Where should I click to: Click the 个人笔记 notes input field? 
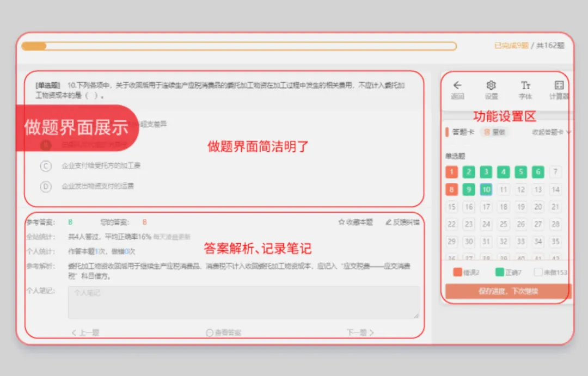[x=240, y=301]
